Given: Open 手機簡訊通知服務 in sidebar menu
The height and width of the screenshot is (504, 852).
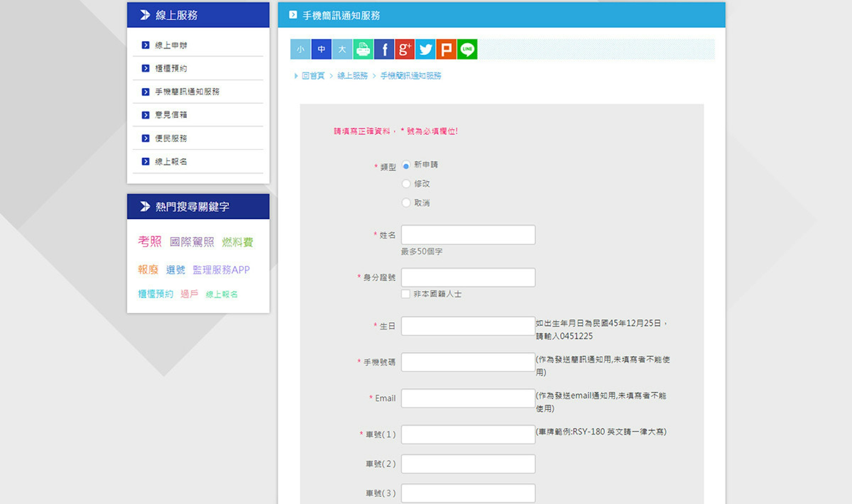Looking at the screenshot, I should click(187, 92).
